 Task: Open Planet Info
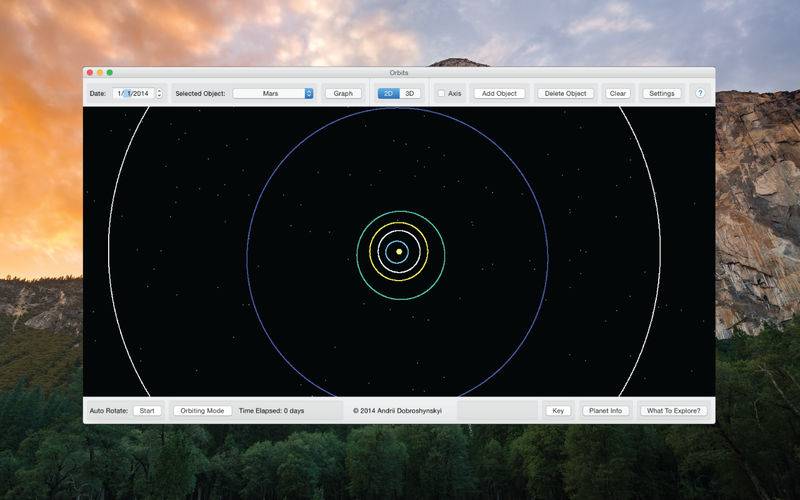605,411
